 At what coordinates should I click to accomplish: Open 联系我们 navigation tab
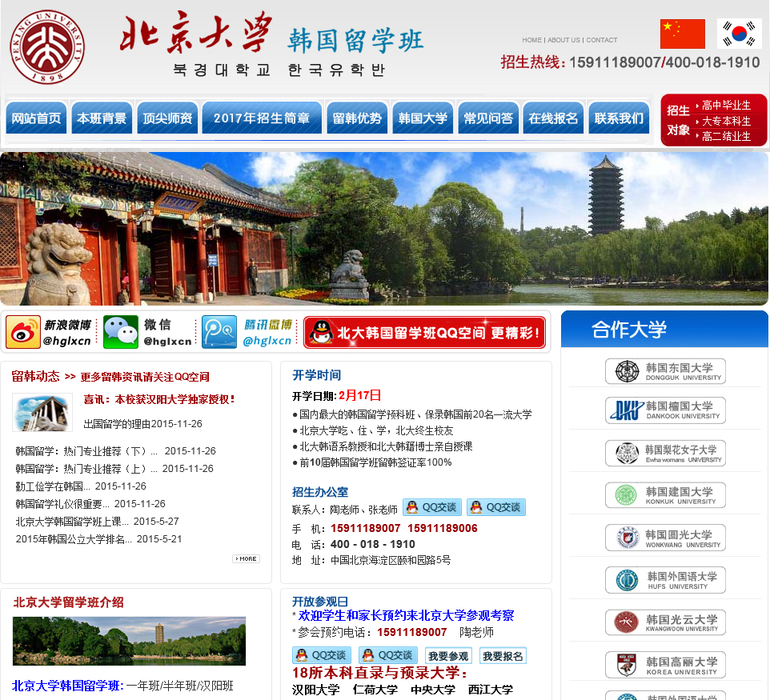619,118
